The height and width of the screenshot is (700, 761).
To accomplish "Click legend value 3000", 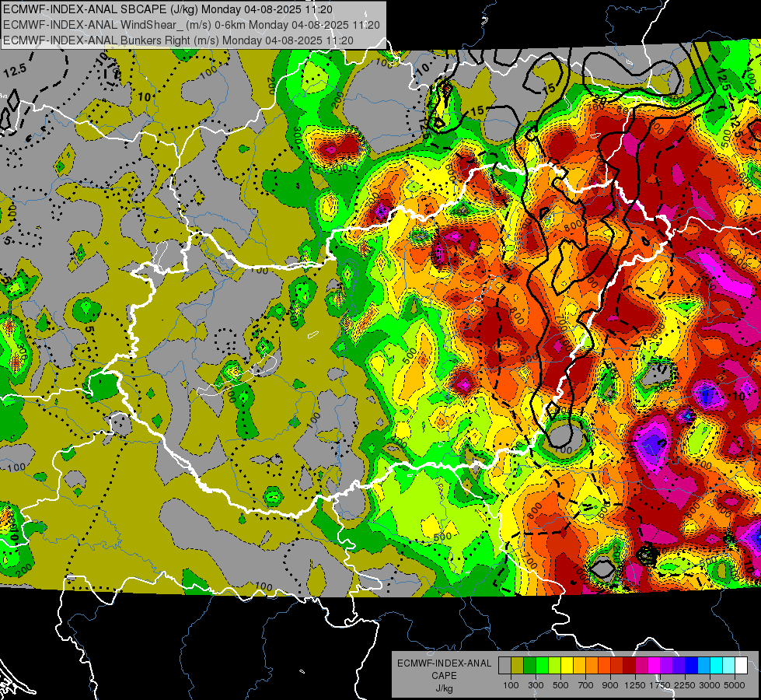I will [710, 685].
